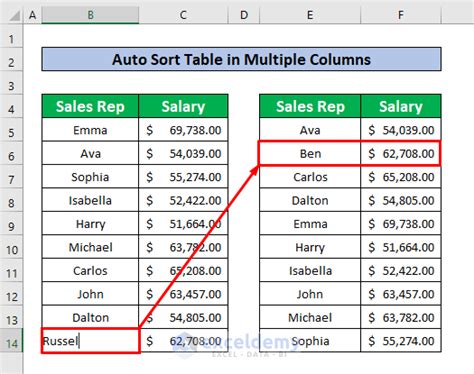Image resolution: width=474 pixels, height=374 pixels.
Task: Select cell 'John' in column E
Action: point(310,294)
